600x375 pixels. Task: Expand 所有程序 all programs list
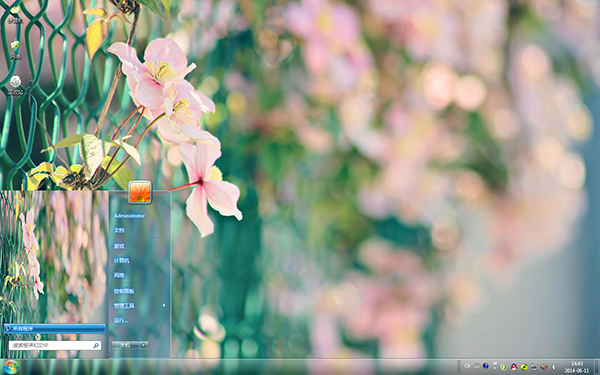55,328
